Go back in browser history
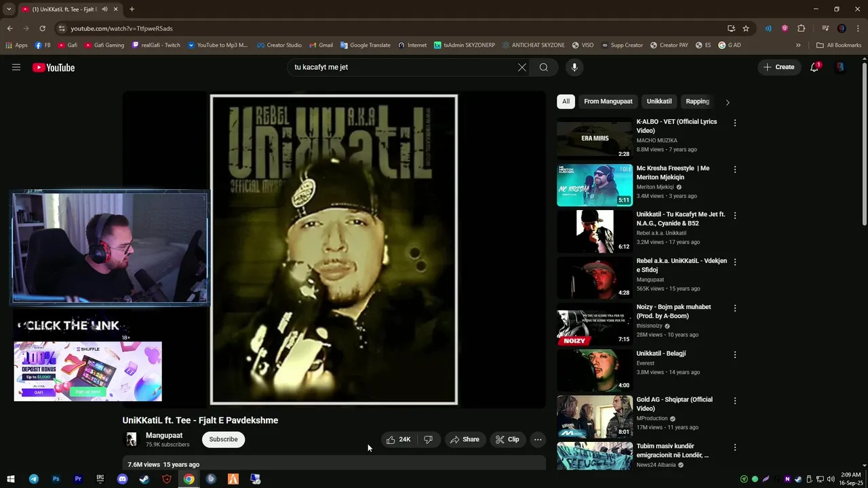 pyautogui.click(x=9, y=28)
